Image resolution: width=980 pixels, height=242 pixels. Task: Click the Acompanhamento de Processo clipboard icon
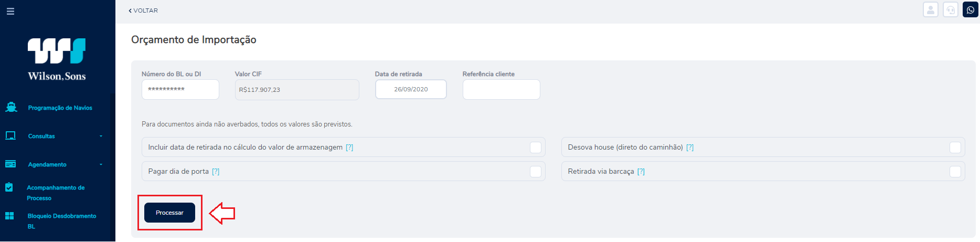click(9, 187)
